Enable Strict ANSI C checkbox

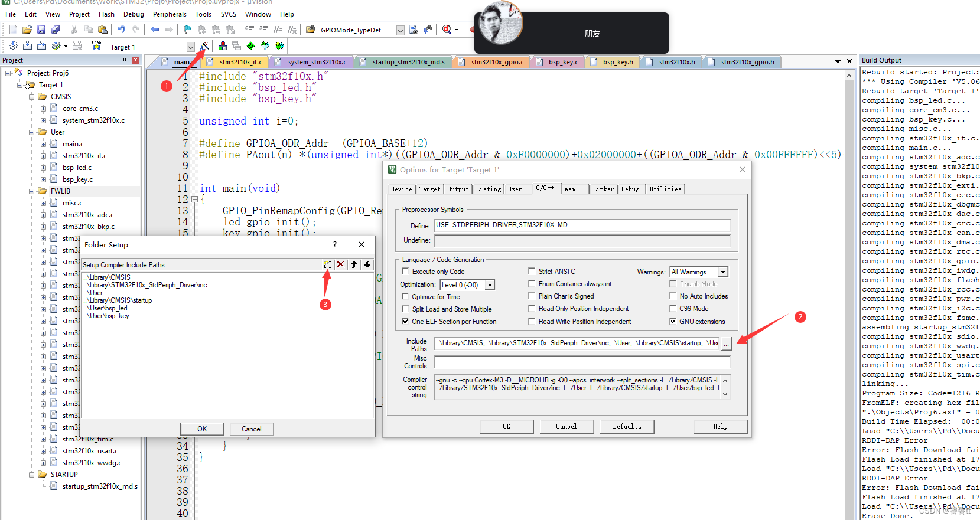coord(532,272)
